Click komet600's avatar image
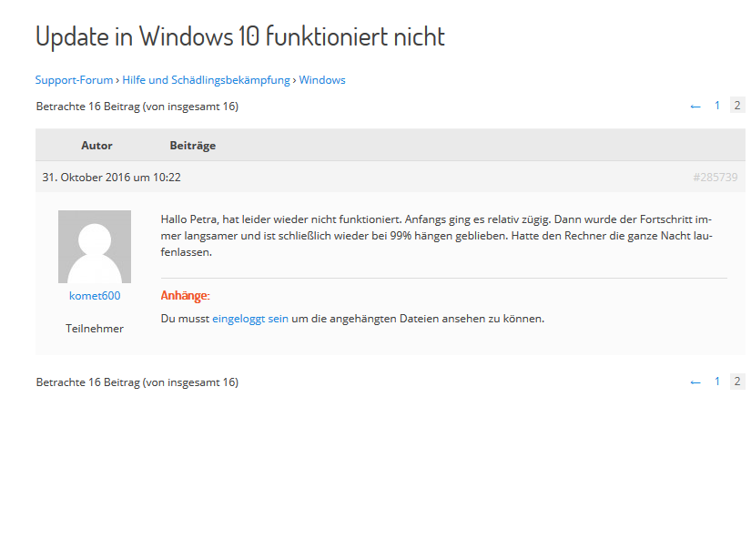This screenshot has width=751, height=560. (95, 247)
